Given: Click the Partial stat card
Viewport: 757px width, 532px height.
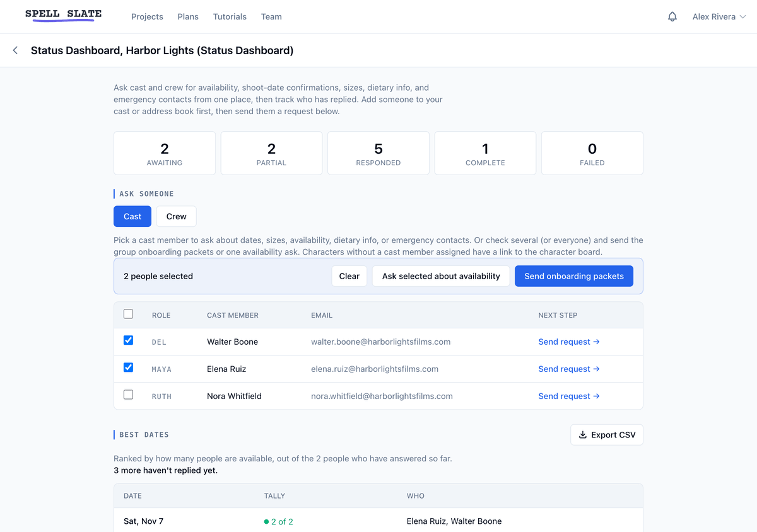Looking at the screenshot, I should coord(271,153).
